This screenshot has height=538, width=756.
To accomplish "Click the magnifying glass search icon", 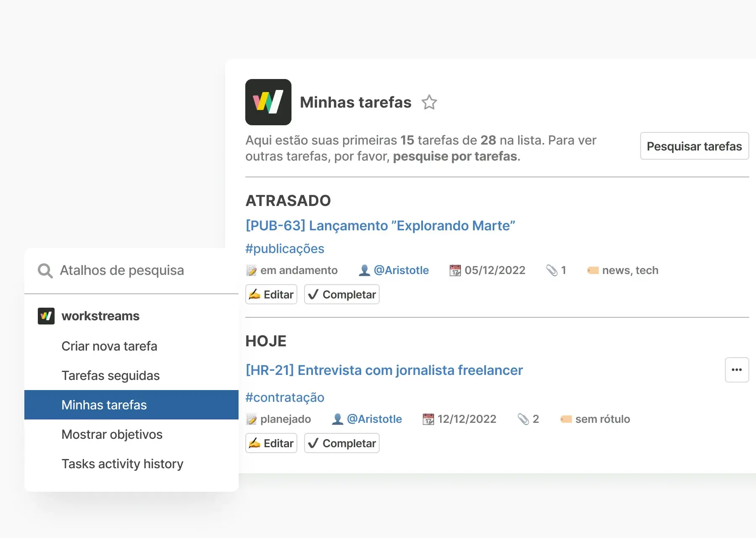I will (45, 271).
